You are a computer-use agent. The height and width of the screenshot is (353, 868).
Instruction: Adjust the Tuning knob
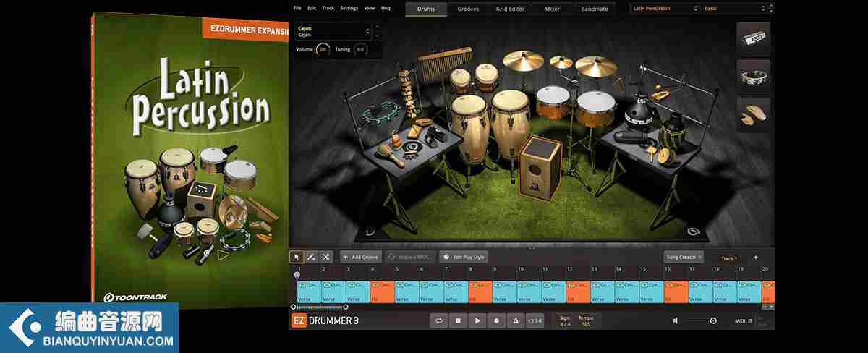(x=360, y=50)
